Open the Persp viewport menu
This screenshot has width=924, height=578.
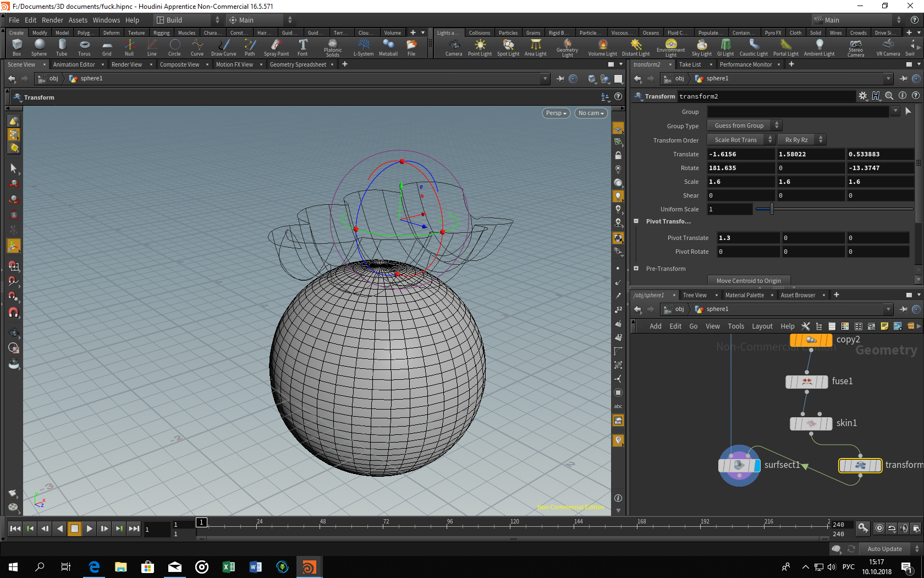pyautogui.click(x=556, y=113)
